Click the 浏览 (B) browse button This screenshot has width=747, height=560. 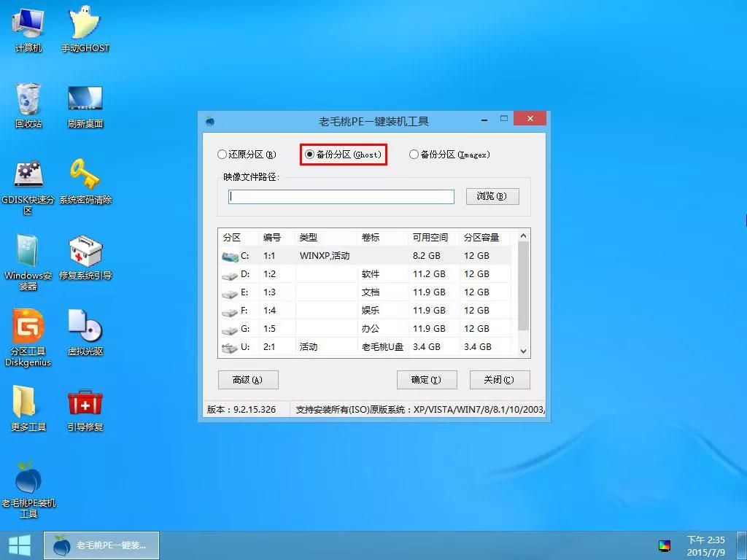click(492, 196)
